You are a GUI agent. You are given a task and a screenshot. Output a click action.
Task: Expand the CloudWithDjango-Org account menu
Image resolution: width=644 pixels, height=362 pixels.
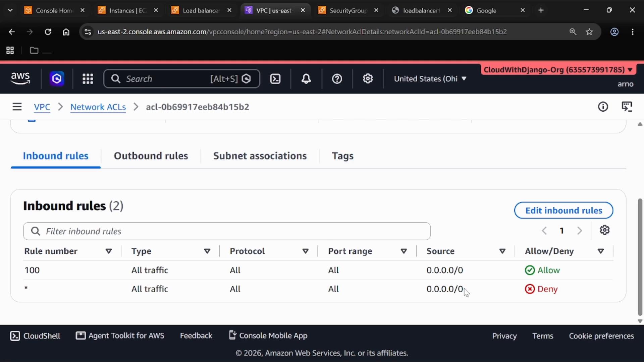(x=558, y=70)
